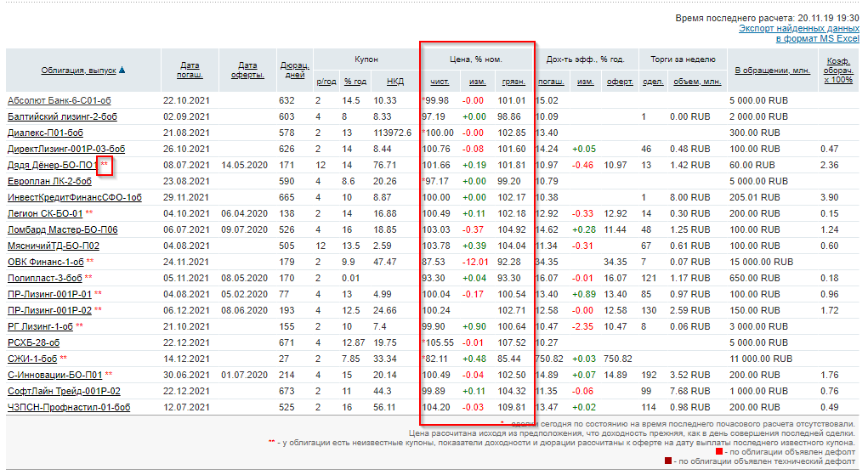
Task: Sort by Коэф. оборач. x 100% header
Action: point(838,71)
